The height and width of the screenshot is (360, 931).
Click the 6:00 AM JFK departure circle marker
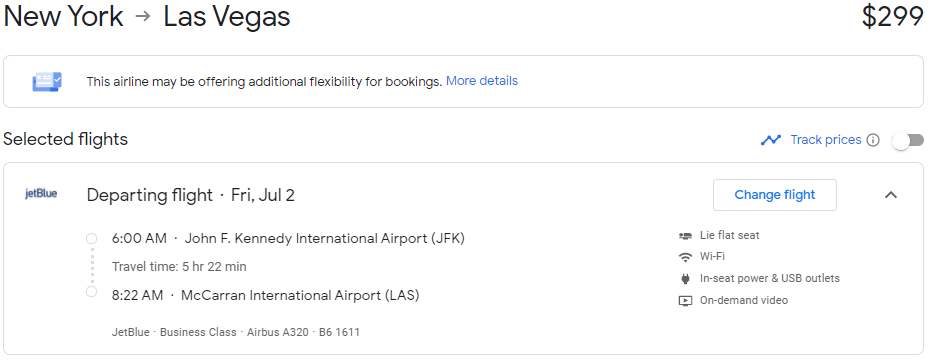91,238
